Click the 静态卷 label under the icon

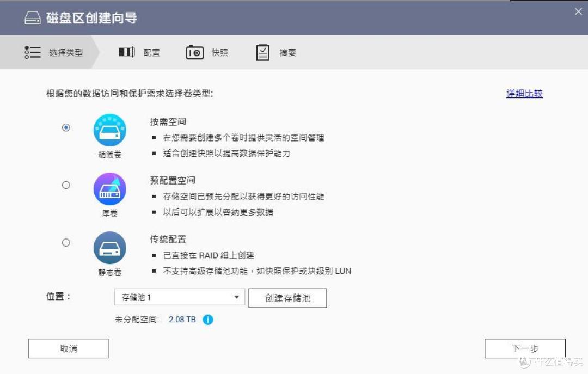[110, 272]
